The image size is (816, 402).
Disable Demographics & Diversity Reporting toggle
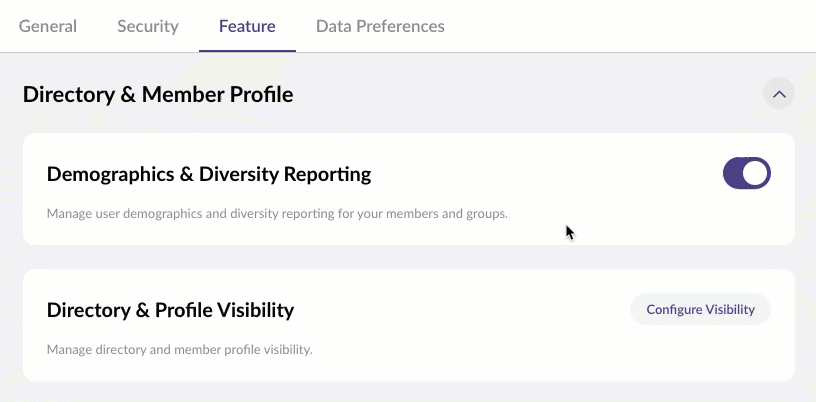(x=746, y=173)
